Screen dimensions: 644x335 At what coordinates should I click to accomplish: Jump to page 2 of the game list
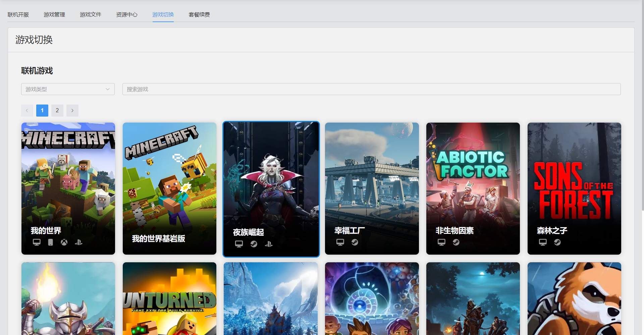[x=57, y=111]
